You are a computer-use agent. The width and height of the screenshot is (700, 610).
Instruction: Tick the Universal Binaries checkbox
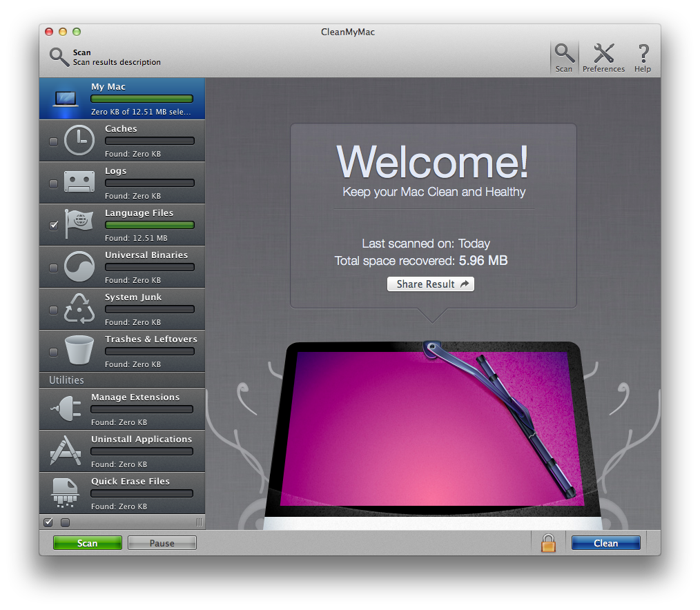pyautogui.click(x=54, y=268)
